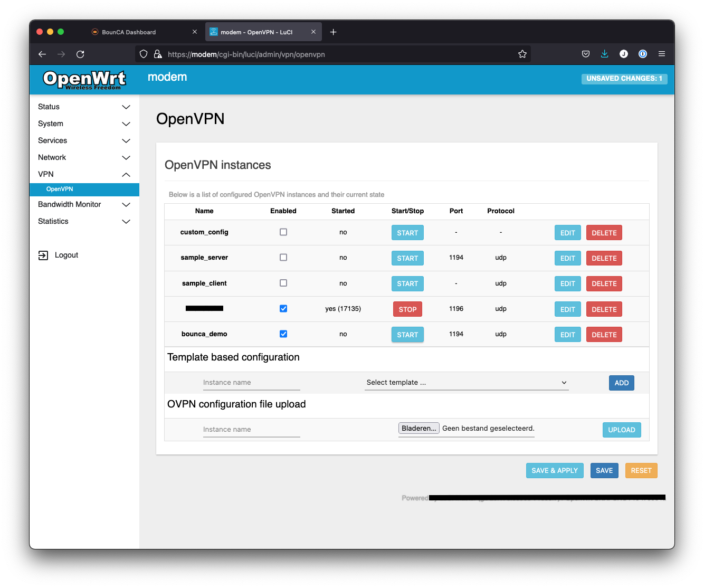Screen dimensions: 704x588
Task: Expand the Network menu
Action: click(x=84, y=158)
